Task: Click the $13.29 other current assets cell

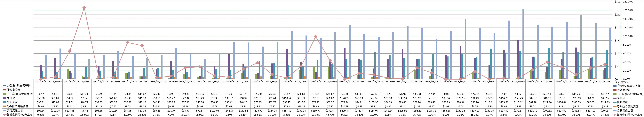Action: (x=142, y=107)
